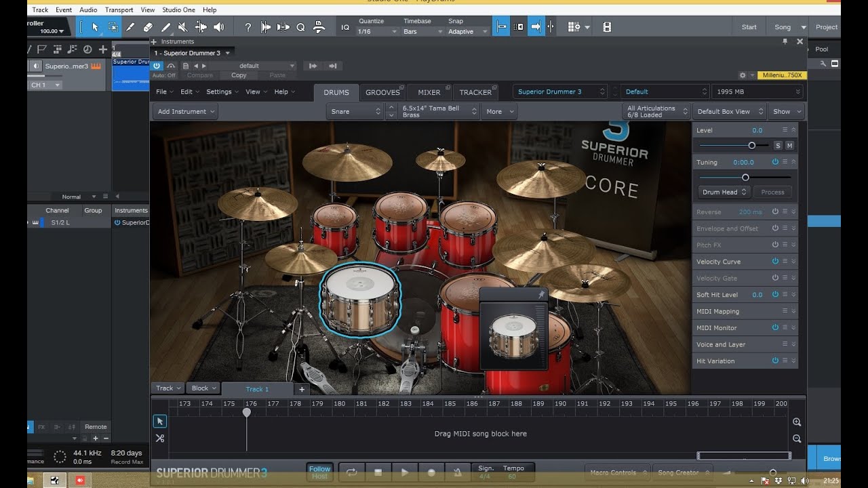
Task: Toggle loop in Superior Drummer transport
Action: [x=351, y=472]
